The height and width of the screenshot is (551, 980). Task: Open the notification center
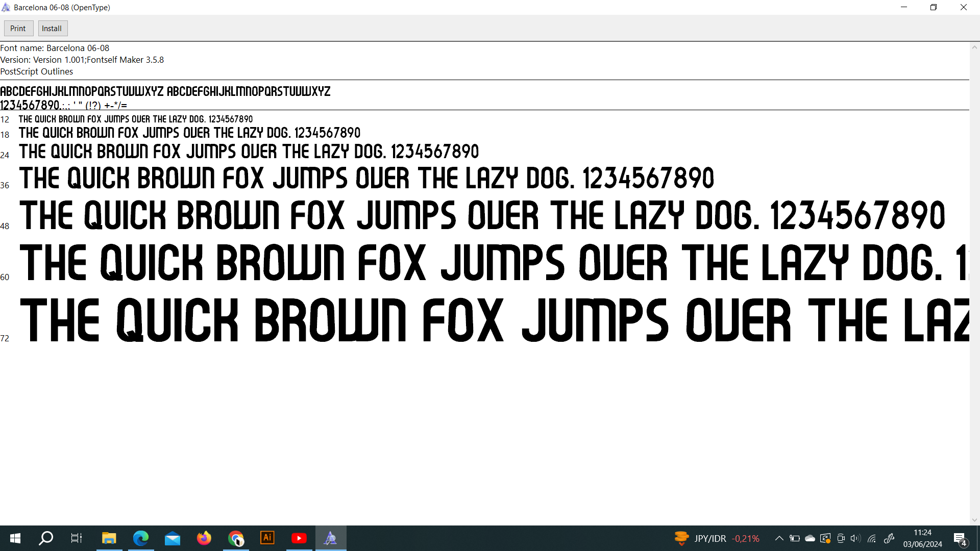pyautogui.click(x=960, y=539)
